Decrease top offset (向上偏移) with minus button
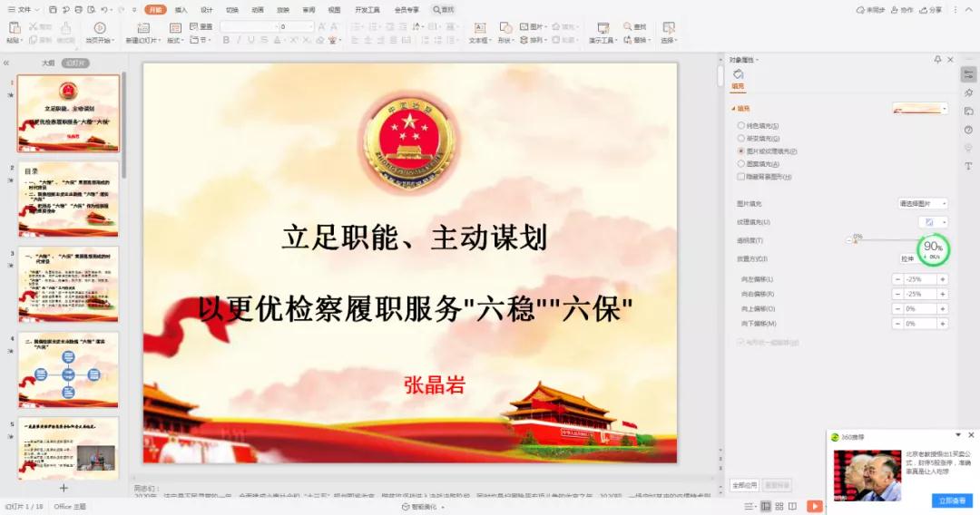980x515 pixels. pyautogui.click(x=897, y=309)
